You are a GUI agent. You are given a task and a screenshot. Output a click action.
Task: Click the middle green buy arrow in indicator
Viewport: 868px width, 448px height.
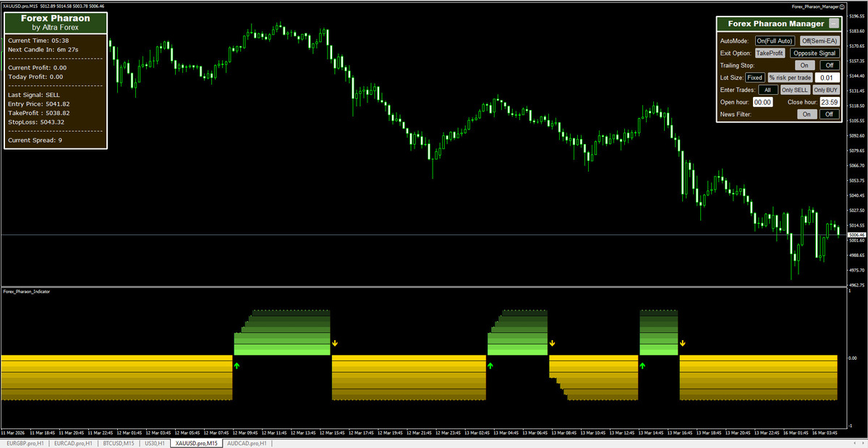[490, 366]
